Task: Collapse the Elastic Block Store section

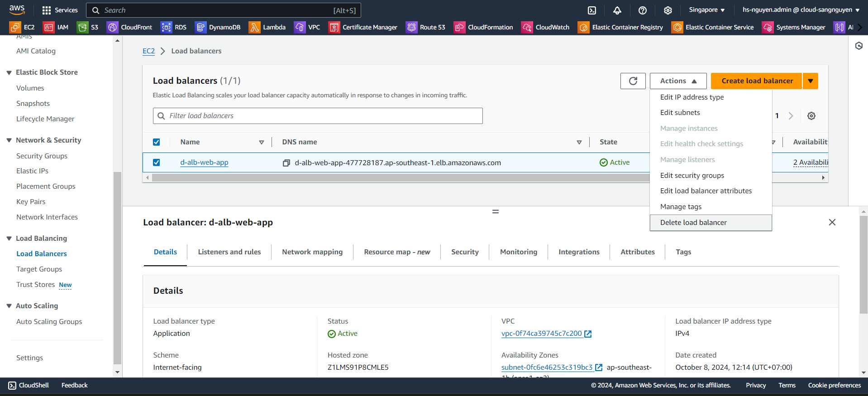Action: pyautogui.click(x=9, y=72)
